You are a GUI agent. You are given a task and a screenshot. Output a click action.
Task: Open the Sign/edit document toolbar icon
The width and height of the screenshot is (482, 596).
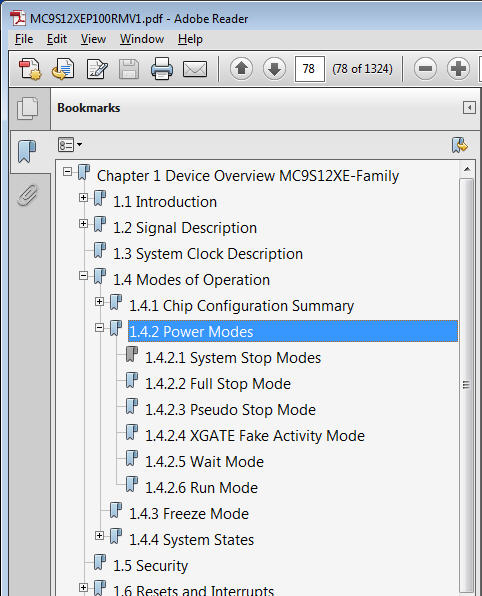[97, 69]
